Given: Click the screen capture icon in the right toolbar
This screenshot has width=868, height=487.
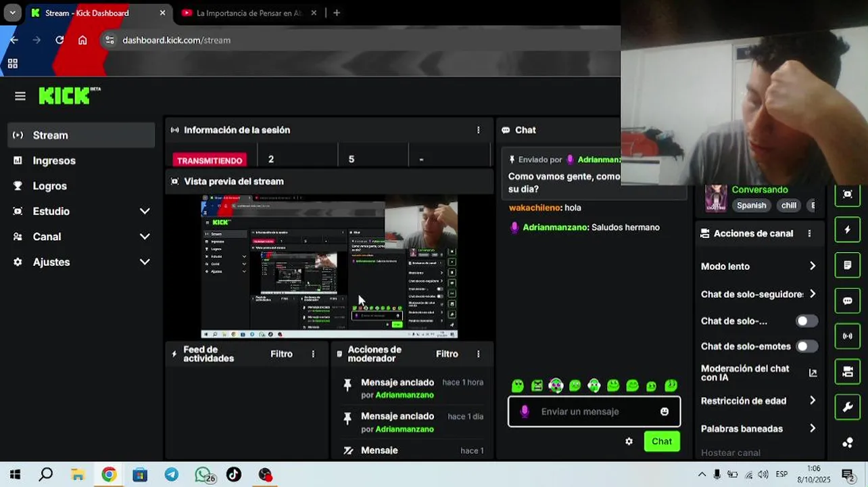Looking at the screenshot, I should point(848,194).
